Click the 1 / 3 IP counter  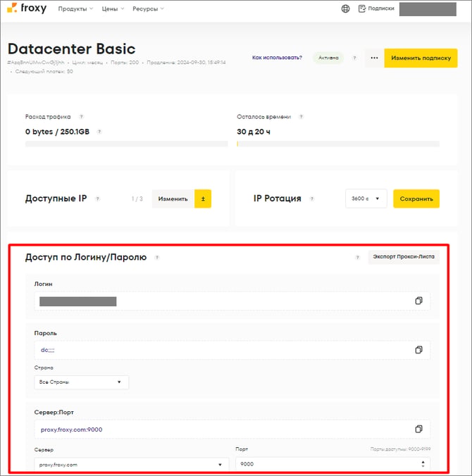tap(137, 199)
